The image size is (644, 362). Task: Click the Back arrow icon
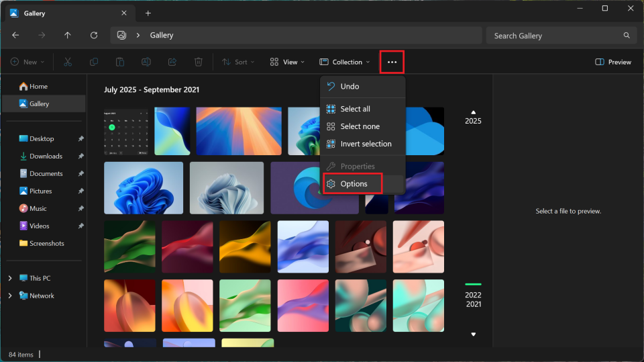15,36
